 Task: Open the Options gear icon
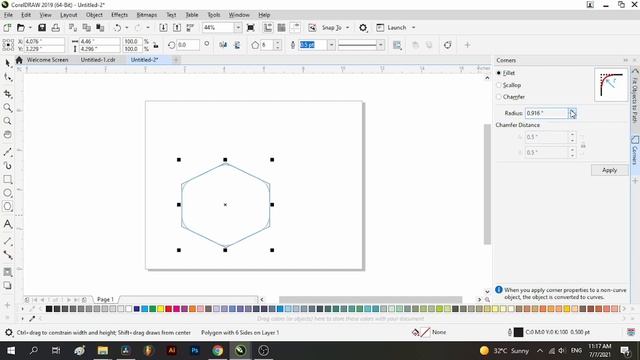click(363, 28)
